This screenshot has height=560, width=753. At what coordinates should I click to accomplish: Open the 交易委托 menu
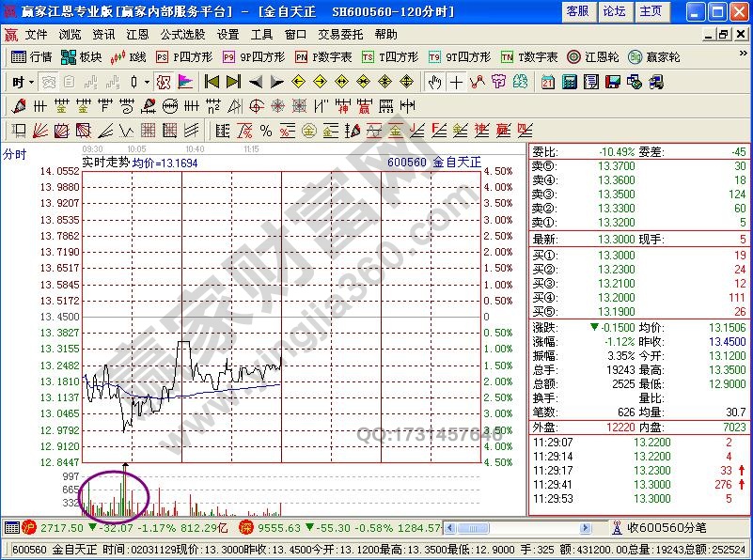click(342, 34)
